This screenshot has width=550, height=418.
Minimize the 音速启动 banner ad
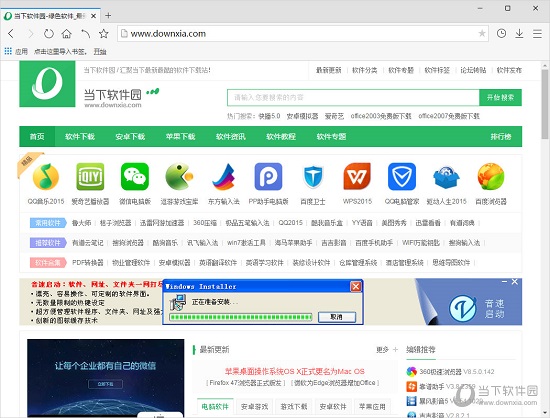pos(504,282)
